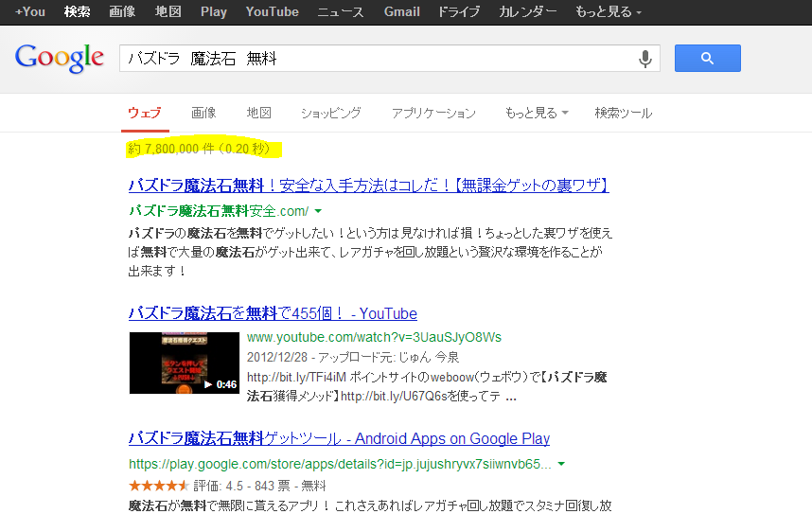The image size is (812, 514).
Task: Open パズドラ魔法石を無料で455個 YouTube link
Action: 273,313
